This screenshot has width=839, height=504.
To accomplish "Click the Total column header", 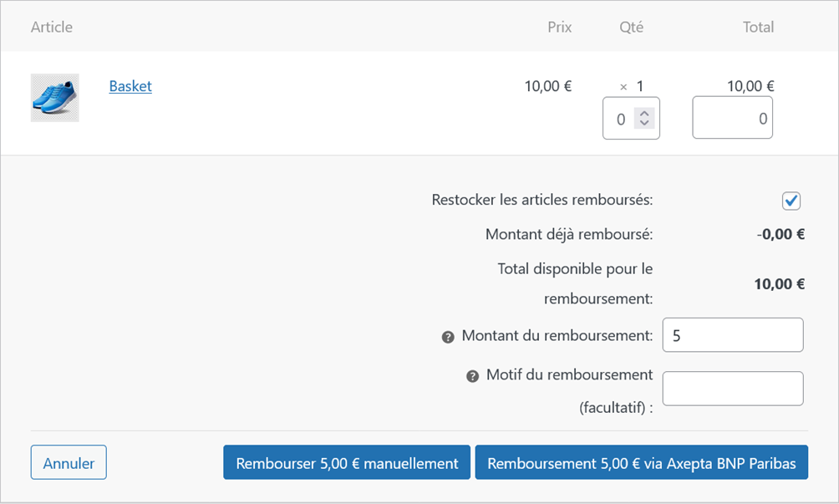I will coord(758,27).
